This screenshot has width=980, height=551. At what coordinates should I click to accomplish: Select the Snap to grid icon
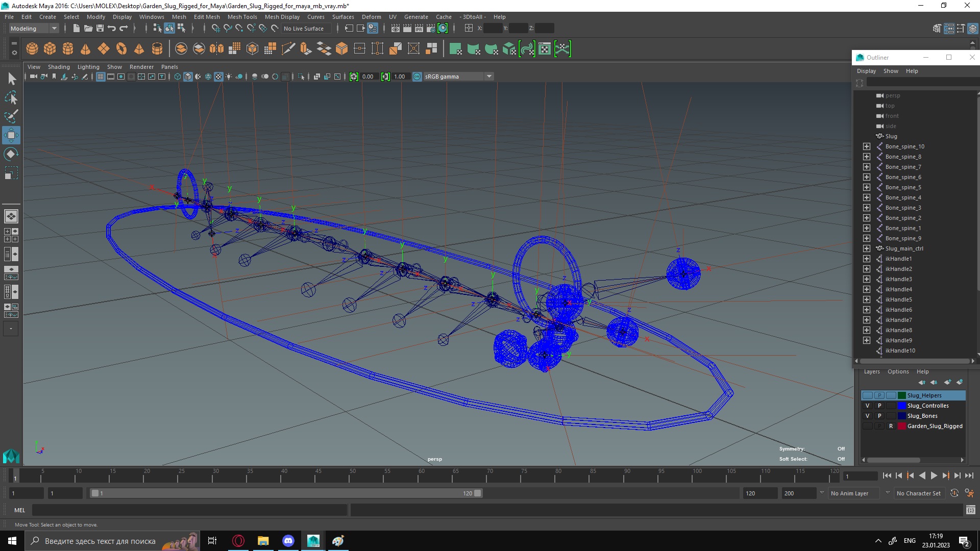coord(215,28)
